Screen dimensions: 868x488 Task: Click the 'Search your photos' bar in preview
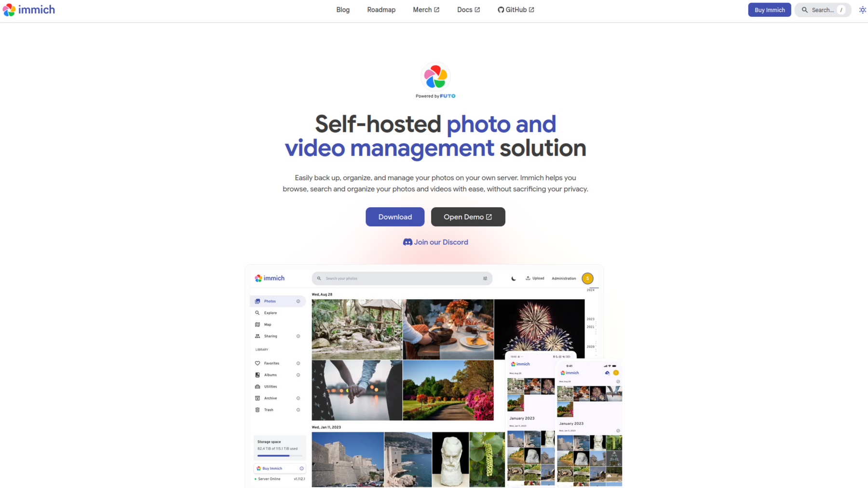coord(402,278)
